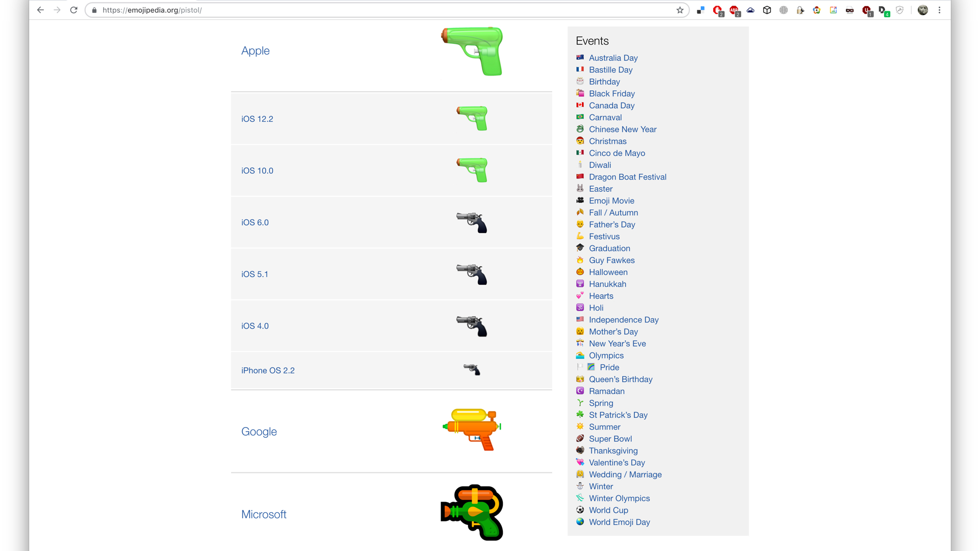Open the Google vendor link

click(x=259, y=432)
